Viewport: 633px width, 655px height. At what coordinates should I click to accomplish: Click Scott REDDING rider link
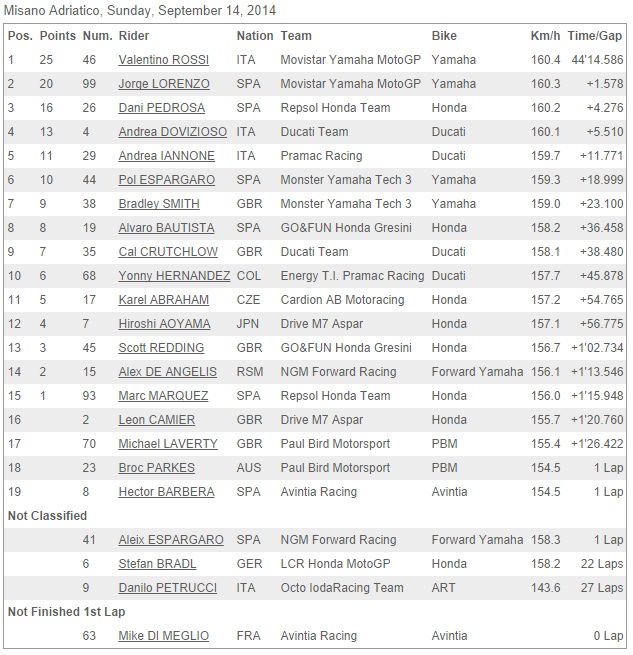pos(161,348)
